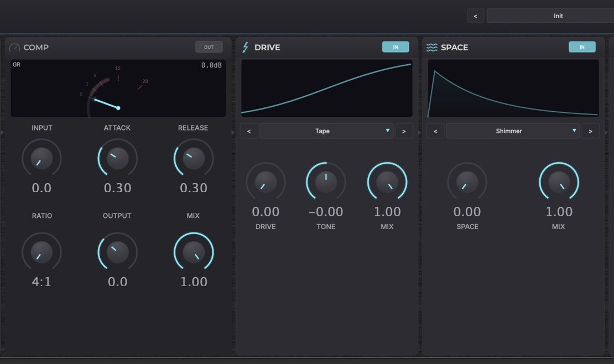Click the COMP gauge icon
This screenshot has height=364, width=614.
(14, 48)
